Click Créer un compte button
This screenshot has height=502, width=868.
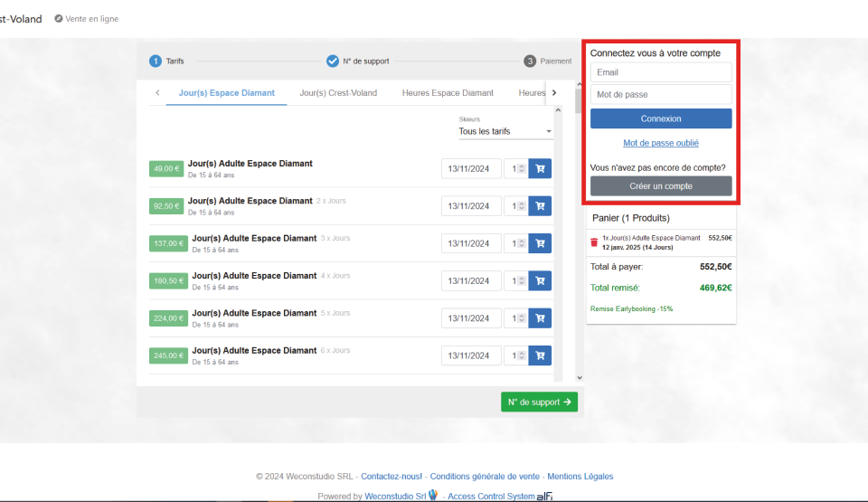[661, 186]
